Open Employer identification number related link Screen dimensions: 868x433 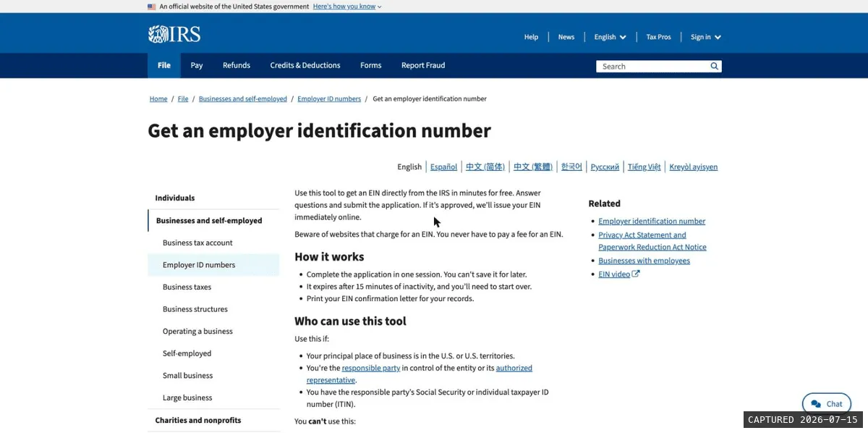click(x=652, y=222)
